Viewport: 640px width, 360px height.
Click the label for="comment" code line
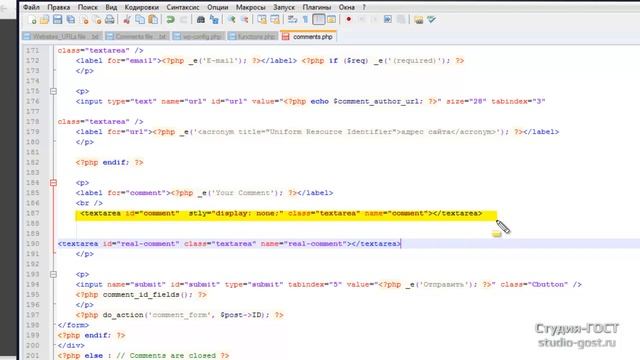point(204,193)
